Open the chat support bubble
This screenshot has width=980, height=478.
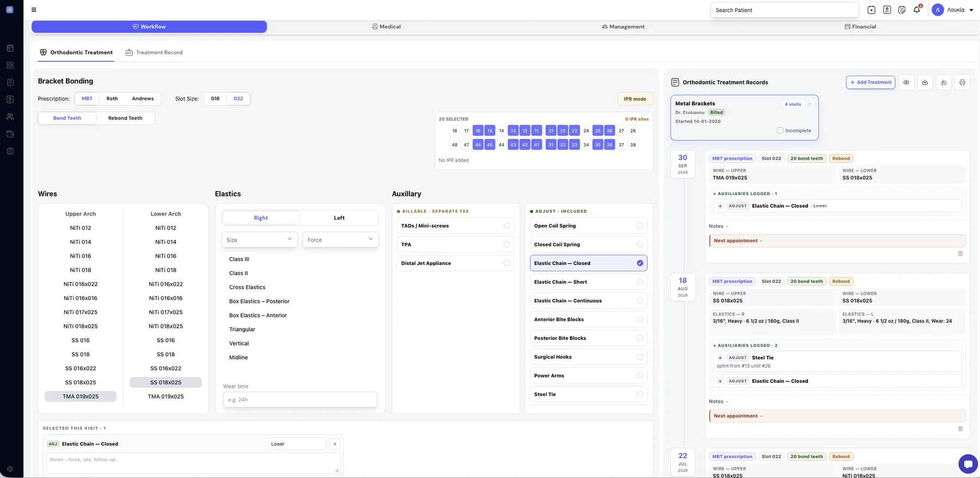[968, 464]
